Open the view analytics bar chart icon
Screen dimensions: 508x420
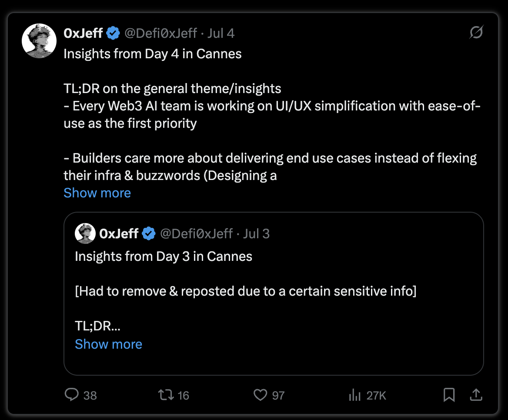(x=355, y=395)
